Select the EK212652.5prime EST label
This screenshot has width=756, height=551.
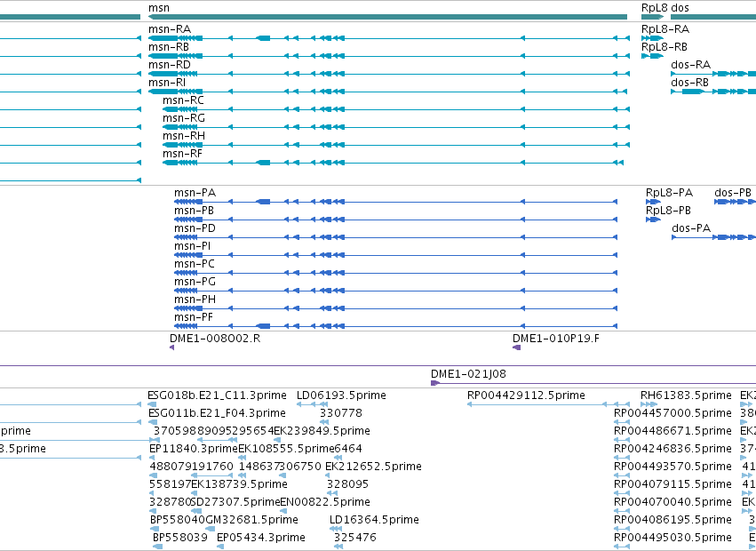[374, 467]
